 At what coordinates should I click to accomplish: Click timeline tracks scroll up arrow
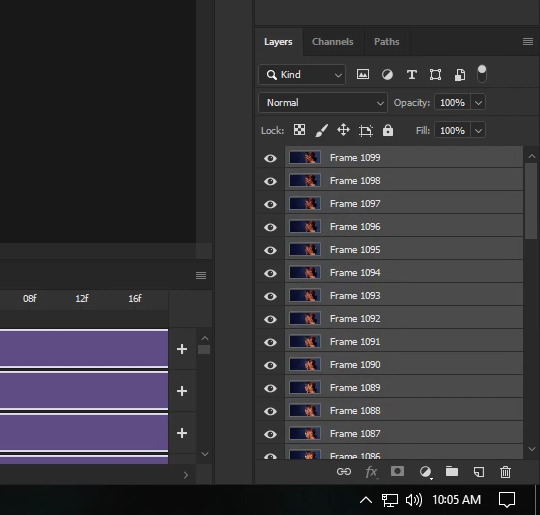[x=205, y=338]
